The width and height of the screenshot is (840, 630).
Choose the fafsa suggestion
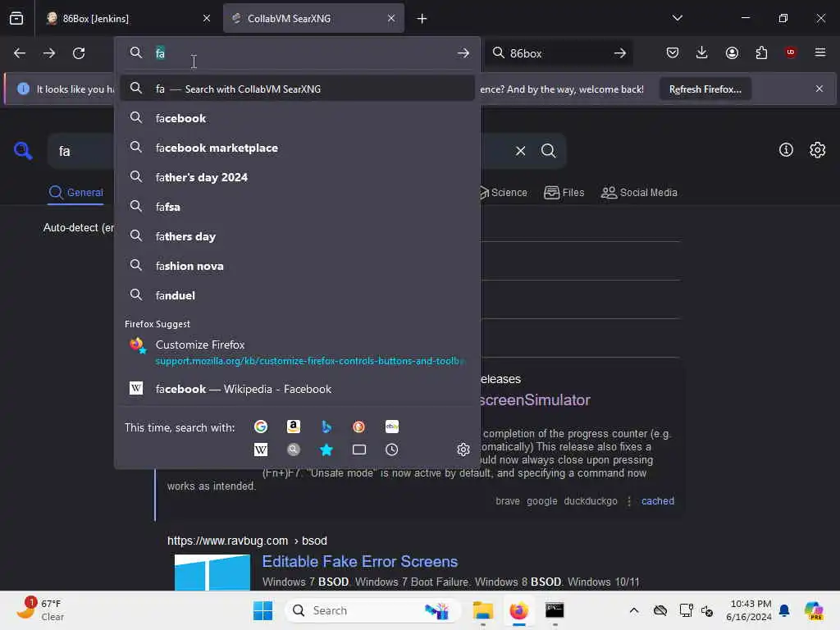pyautogui.click(x=297, y=207)
